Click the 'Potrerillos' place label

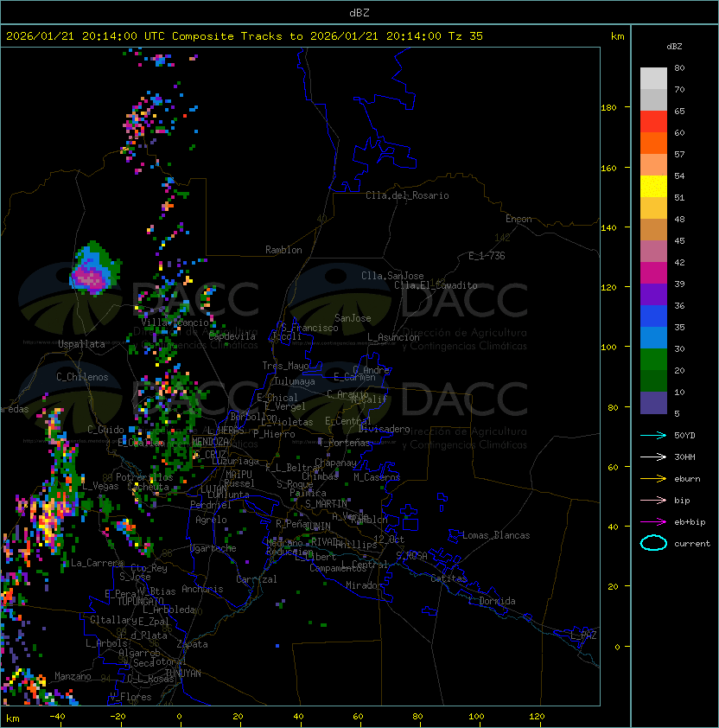[144, 476]
